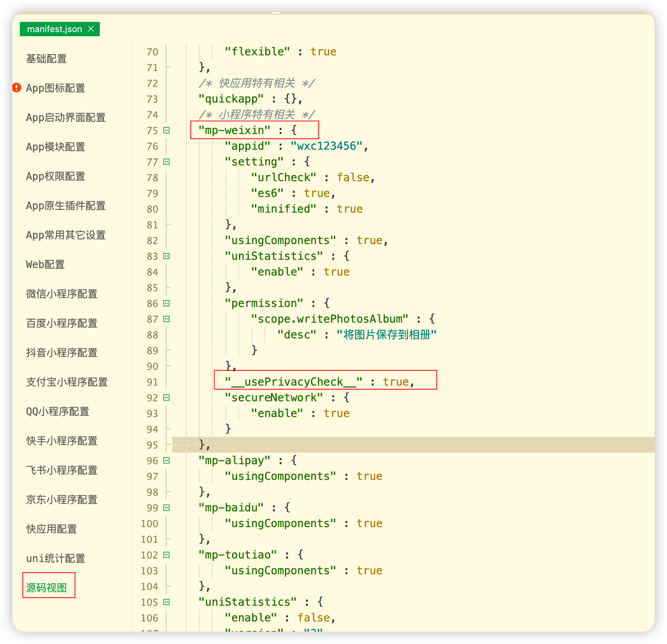Open uni统计配置 section
This screenshot has width=667, height=644.
(x=55, y=559)
